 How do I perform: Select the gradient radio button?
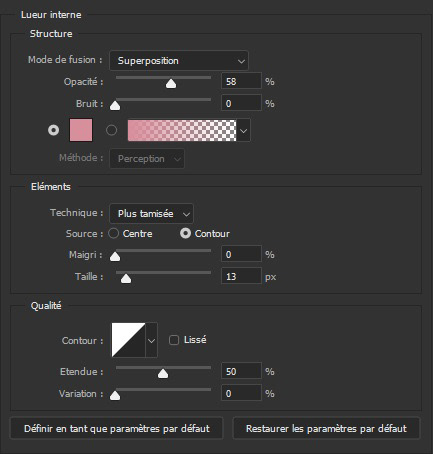point(112,130)
